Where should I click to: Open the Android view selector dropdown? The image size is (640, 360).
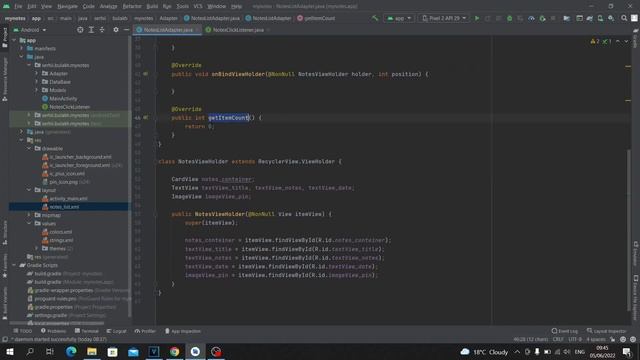click(x=30, y=30)
